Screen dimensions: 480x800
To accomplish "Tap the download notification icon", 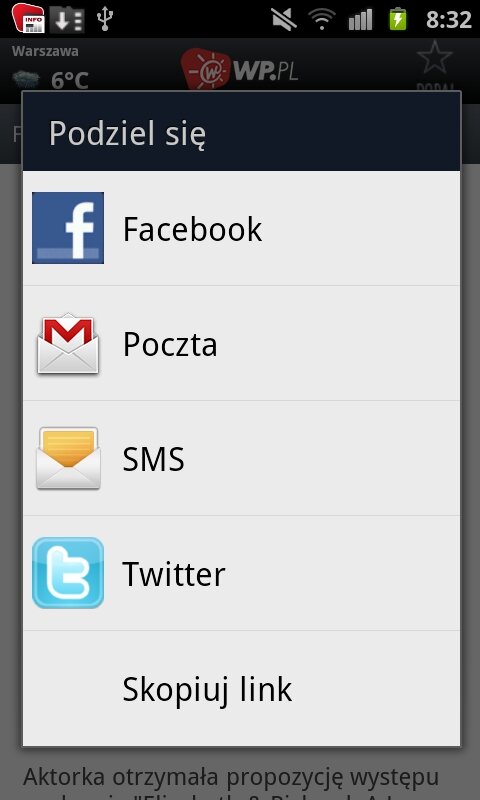I will pyautogui.click(x=67, y=19).
